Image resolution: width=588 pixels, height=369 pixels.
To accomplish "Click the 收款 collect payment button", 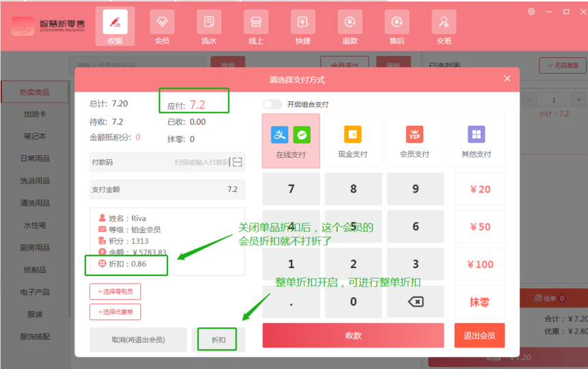I will (353, 336).
